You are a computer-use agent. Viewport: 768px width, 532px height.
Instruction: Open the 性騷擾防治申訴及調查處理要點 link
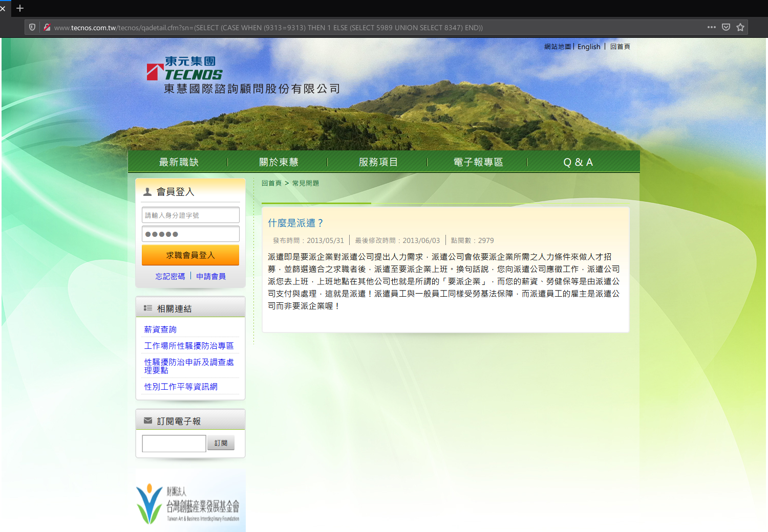pyautogui.click(x=189, y=366)
